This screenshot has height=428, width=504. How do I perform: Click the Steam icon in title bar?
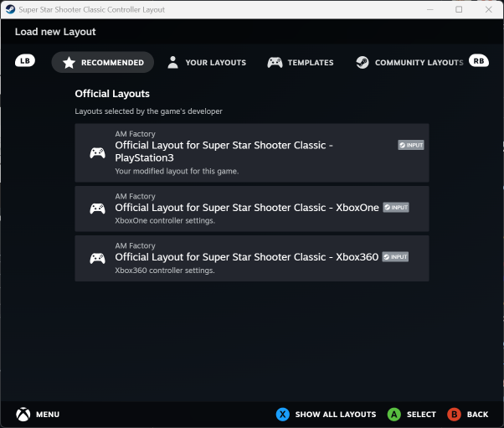coord(10,9)
